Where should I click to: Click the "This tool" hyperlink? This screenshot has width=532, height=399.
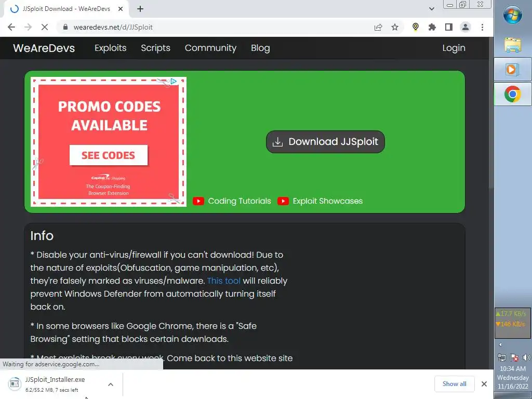click(x=223, y=281)
